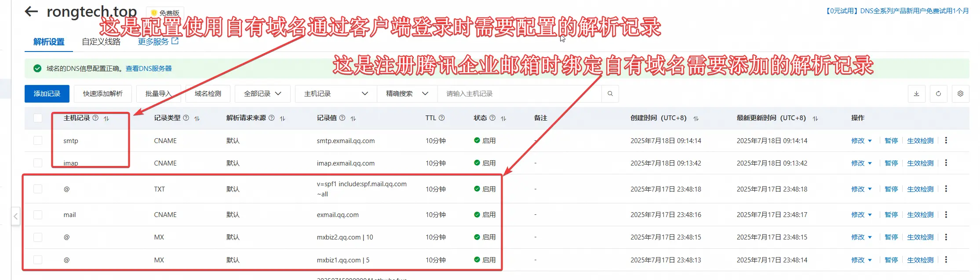The image size is (980, 280).
Task: Switch to the 自定义线路 tab
Action: [x=101, y=42]
